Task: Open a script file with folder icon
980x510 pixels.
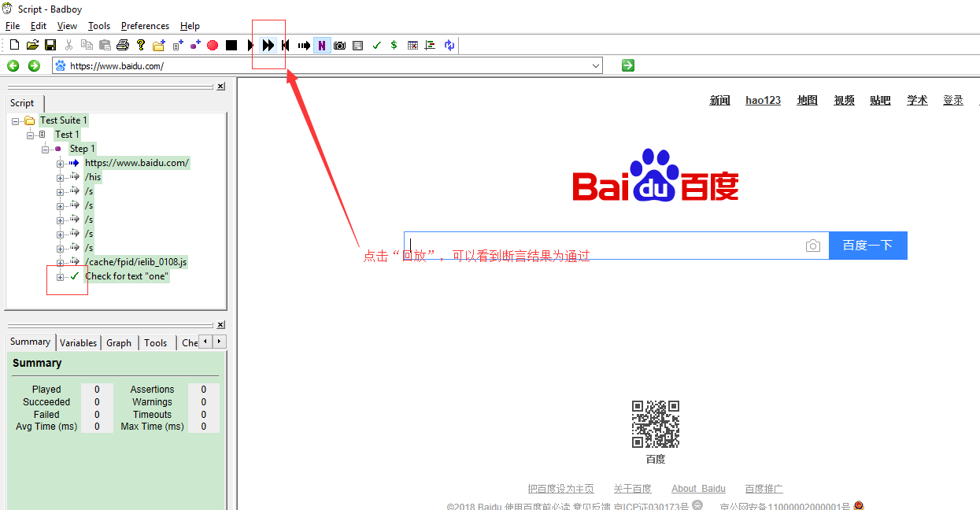Action: point(32,45)
